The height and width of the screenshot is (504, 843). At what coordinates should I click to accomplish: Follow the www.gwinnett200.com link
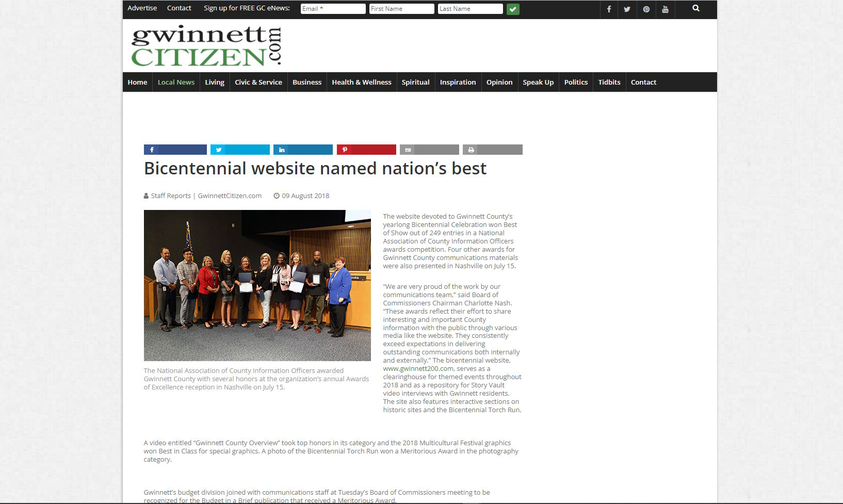tap(418, 369)
